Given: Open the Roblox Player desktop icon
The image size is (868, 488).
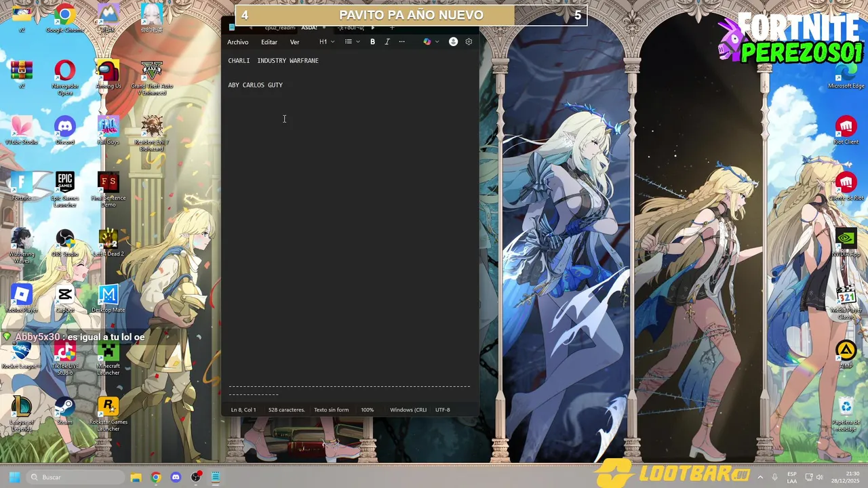Looking at the screenshot, I should click(x=22, y=298).
